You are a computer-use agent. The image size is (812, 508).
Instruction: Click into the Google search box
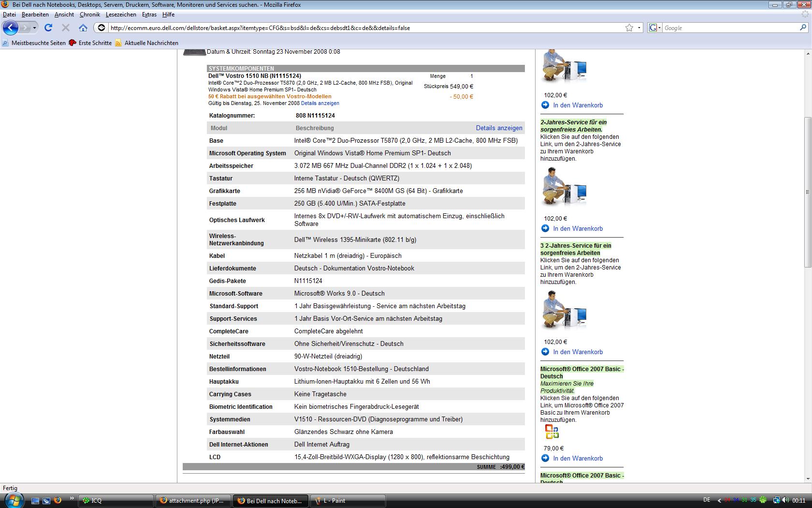(730, 28)
